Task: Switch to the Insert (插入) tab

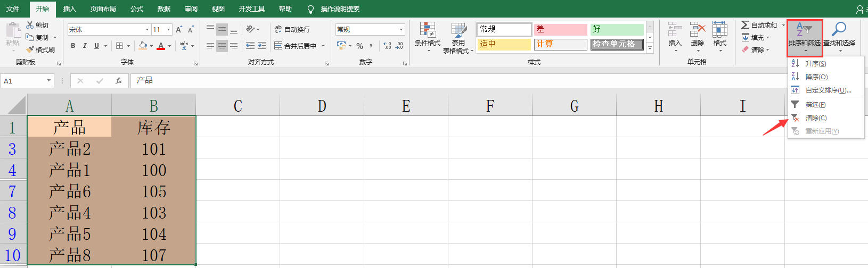Action: point(69,9)
